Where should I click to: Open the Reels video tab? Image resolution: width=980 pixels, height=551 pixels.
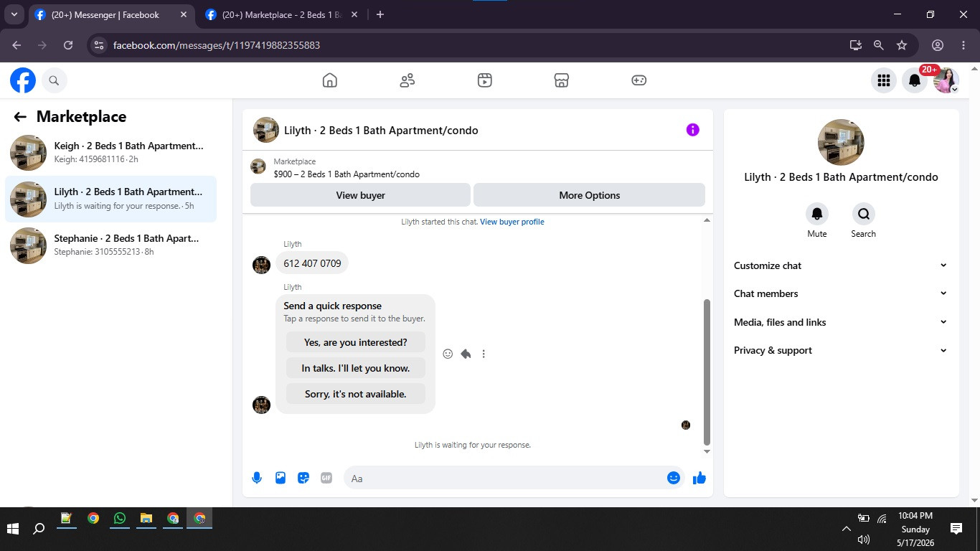(x=485, y=80)
